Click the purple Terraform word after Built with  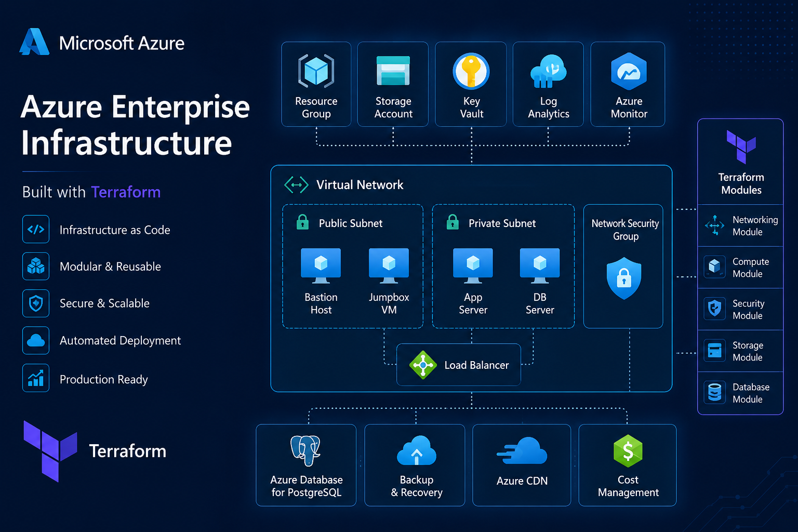(126, 192)
